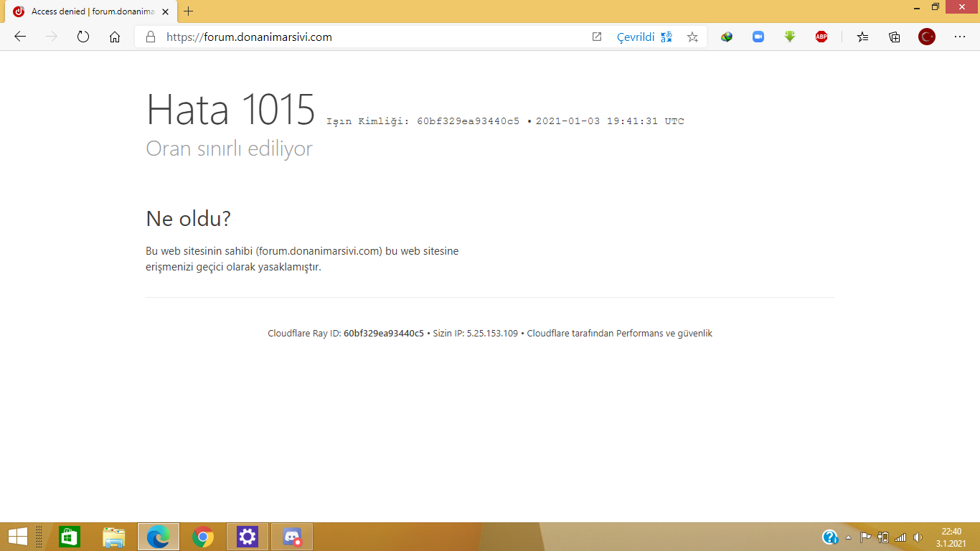
Task: Minimize the browser window
Action: (x=918, y=7)
